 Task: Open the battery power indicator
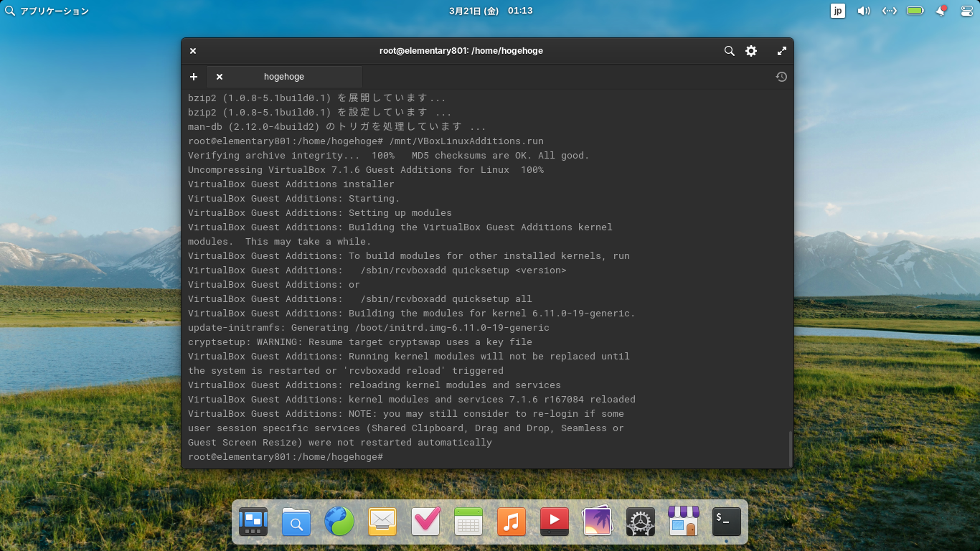click(x=915, y=11)
